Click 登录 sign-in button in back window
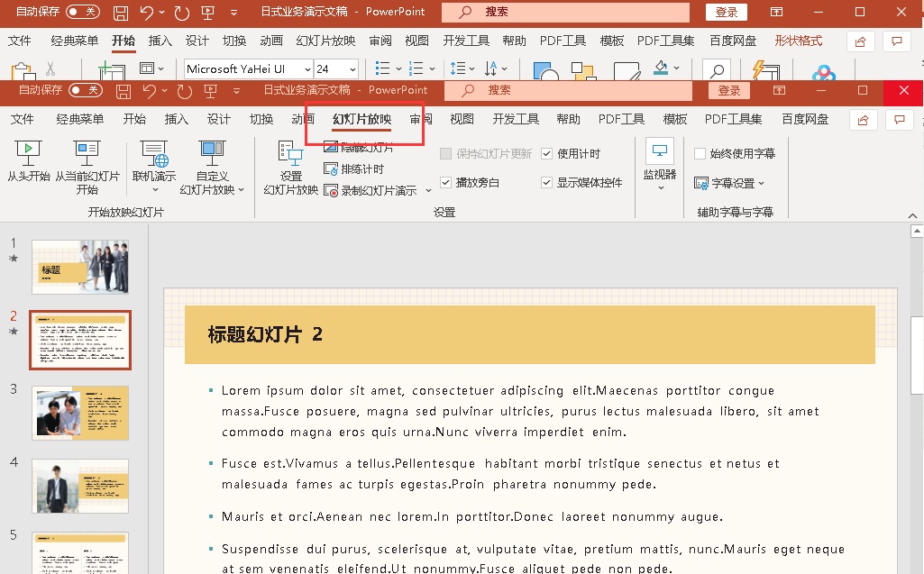Image resolution: width=924 pixels, height=574 pixels. (x=726, y=13)
